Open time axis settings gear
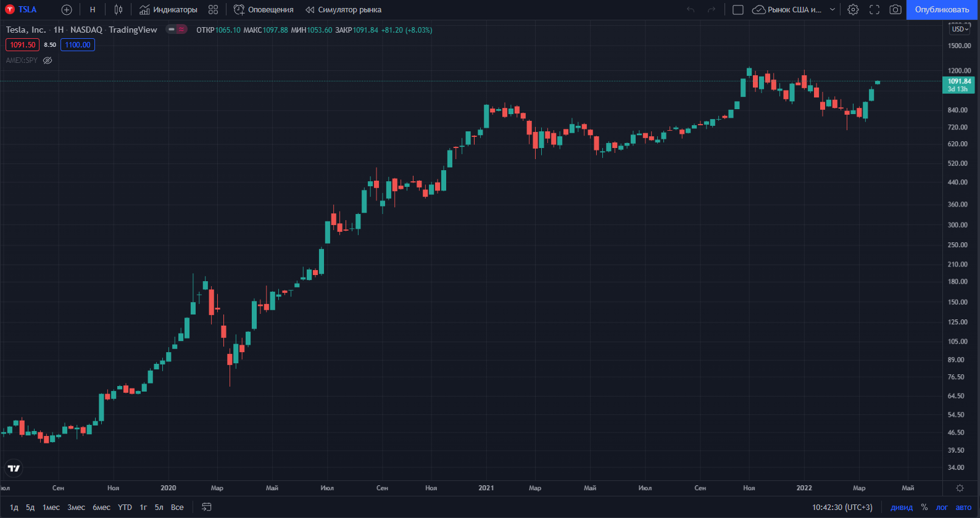This screenshot has width=980, height=518. (x=960, y=488)
